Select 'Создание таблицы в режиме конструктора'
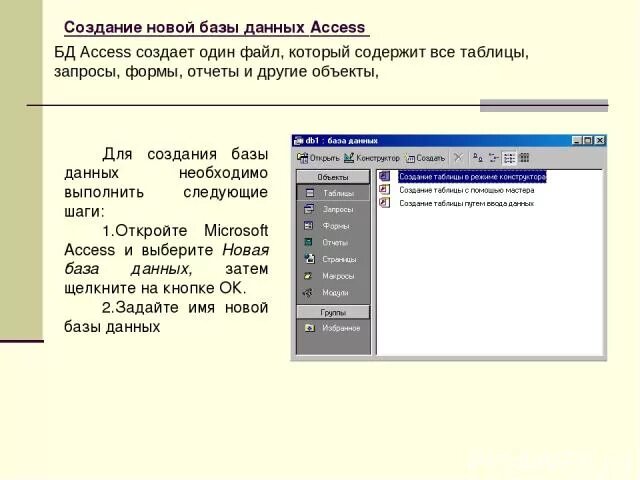Image resolution: width=640 pixels, height=480 pixels. [472, 177]
